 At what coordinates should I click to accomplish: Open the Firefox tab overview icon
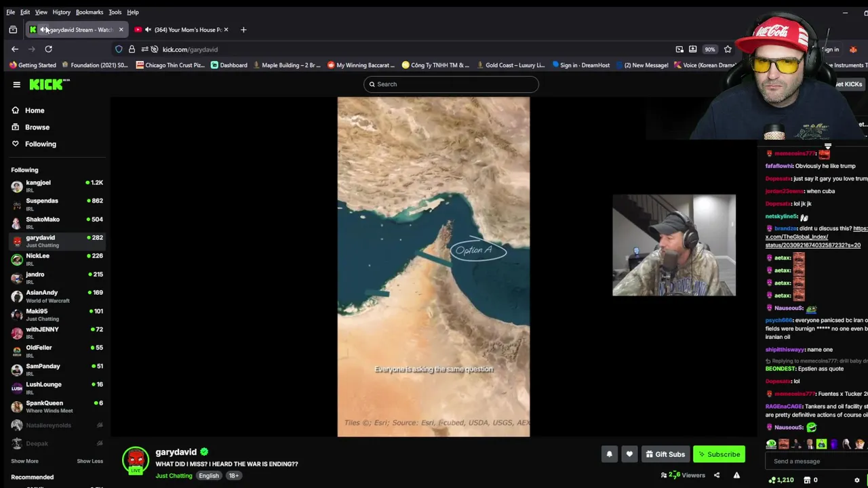pyautogui.click(x=13, y=30)
